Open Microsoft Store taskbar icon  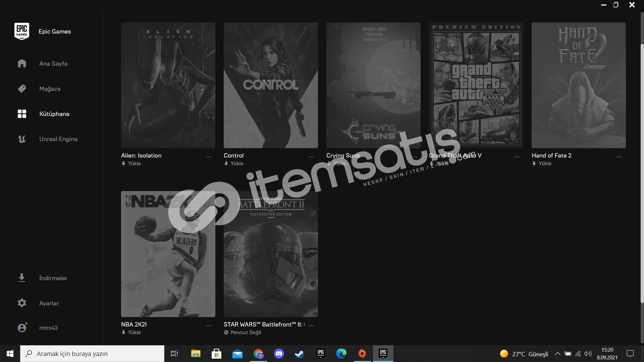[216, 354]
